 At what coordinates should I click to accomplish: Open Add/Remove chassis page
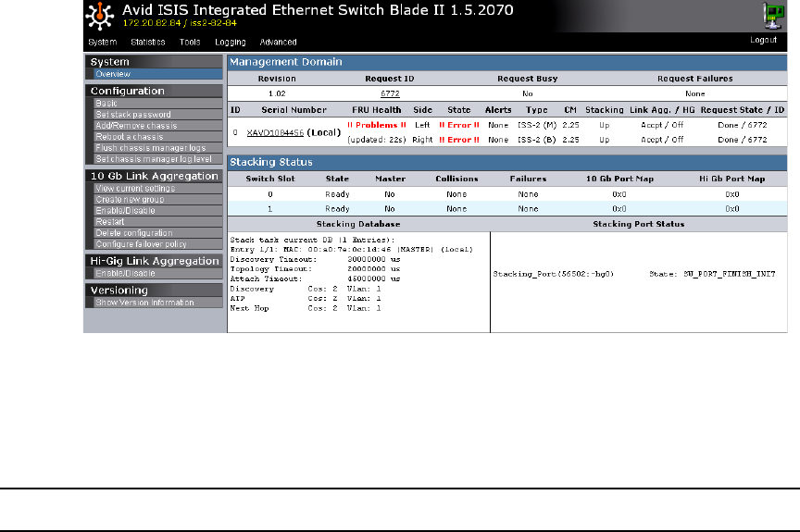158,126
